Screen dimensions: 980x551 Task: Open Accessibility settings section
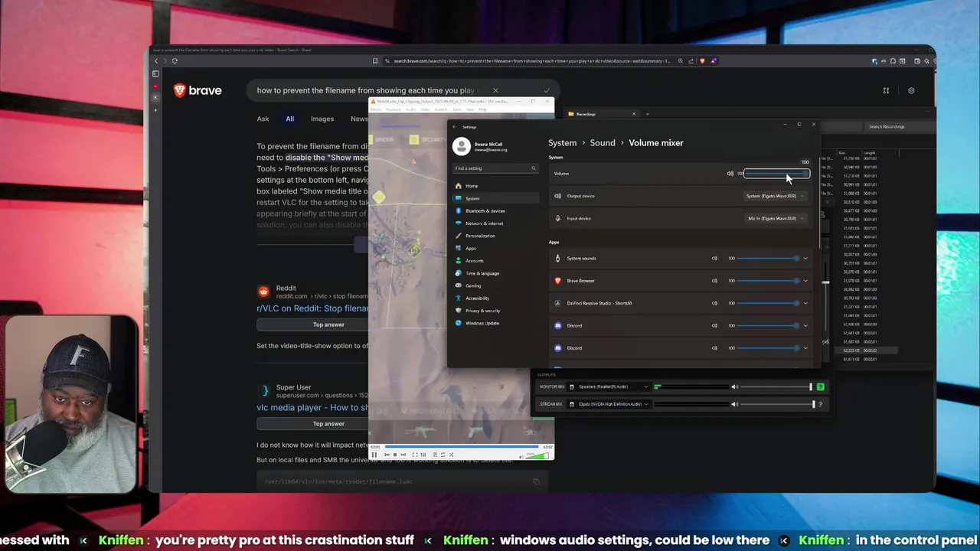click(x=495, y=298)
